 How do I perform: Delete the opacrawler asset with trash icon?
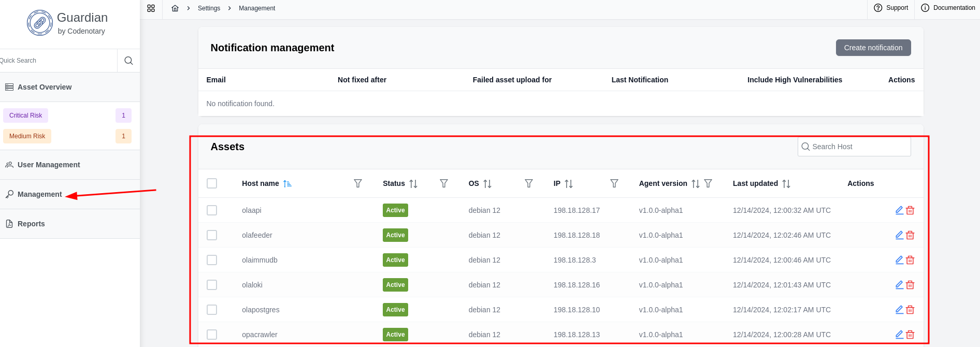(910, 335)
